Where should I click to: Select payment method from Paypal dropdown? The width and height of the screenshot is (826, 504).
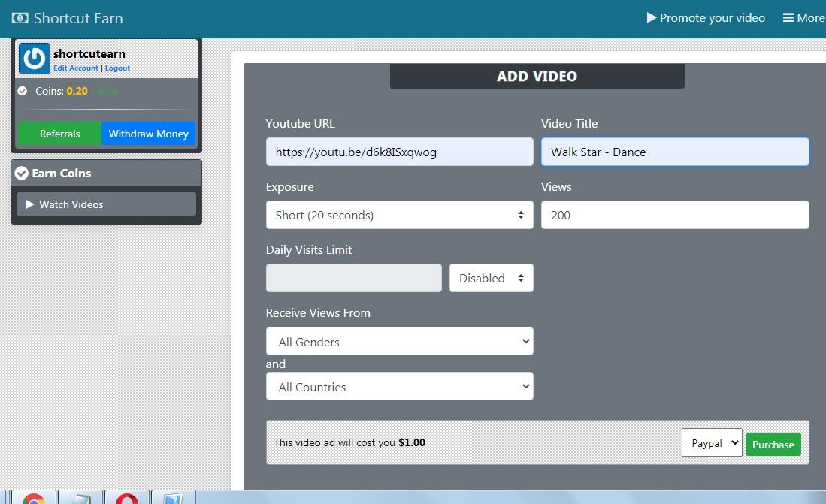coord(711,443)
